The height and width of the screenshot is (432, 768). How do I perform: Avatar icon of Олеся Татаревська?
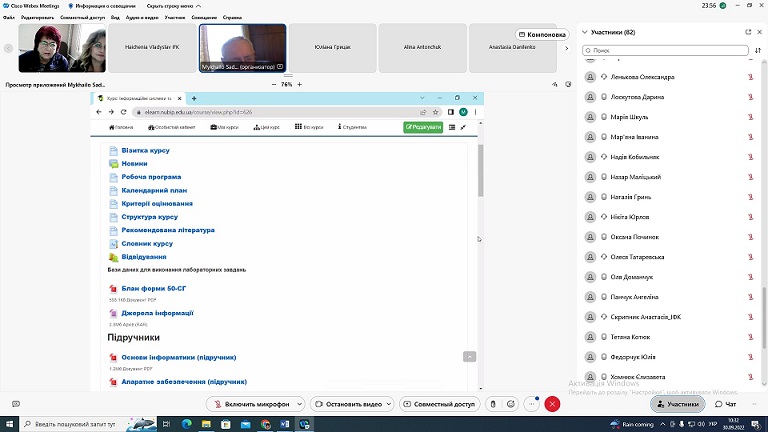tap(590, 257)
